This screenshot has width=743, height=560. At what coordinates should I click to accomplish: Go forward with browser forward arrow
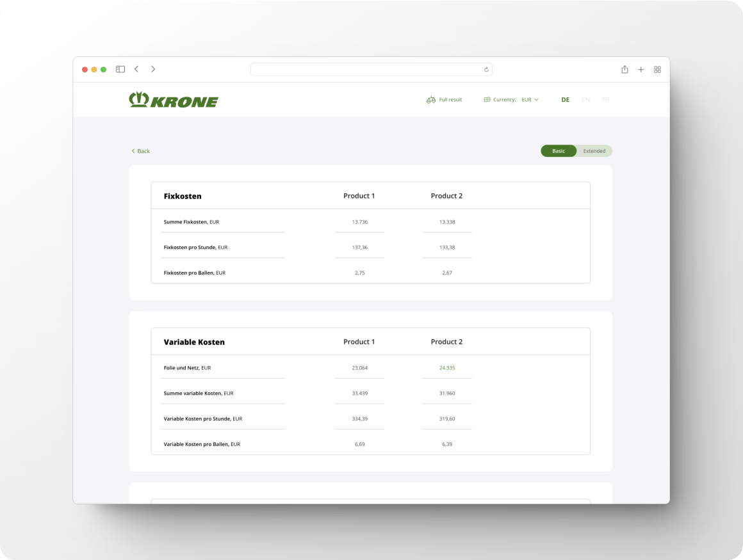tap(153, 69)
